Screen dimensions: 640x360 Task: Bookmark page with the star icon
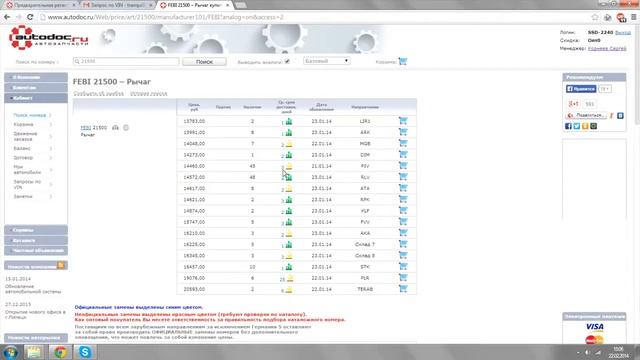(x=595, y=17)
